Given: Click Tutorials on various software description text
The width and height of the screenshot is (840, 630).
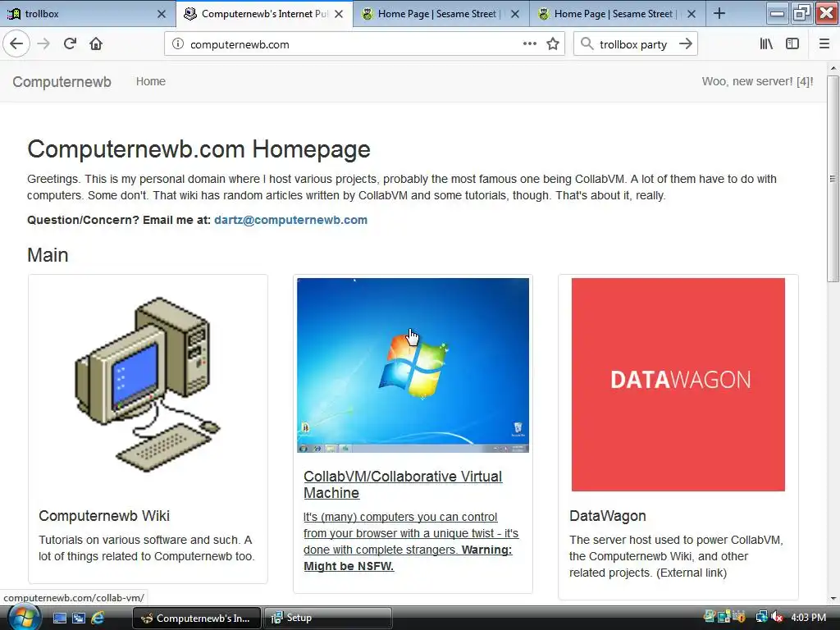Looking at the screenshot, I should [146, 548].
